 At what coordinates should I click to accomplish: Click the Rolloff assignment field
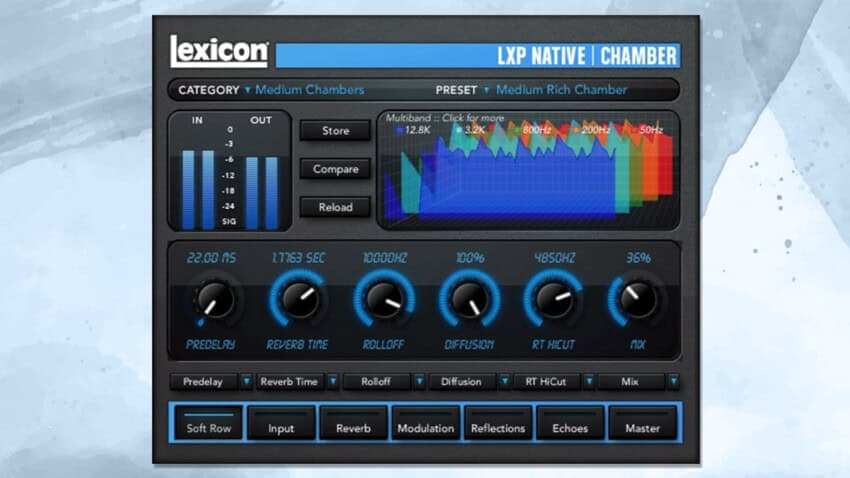[376, 382]
